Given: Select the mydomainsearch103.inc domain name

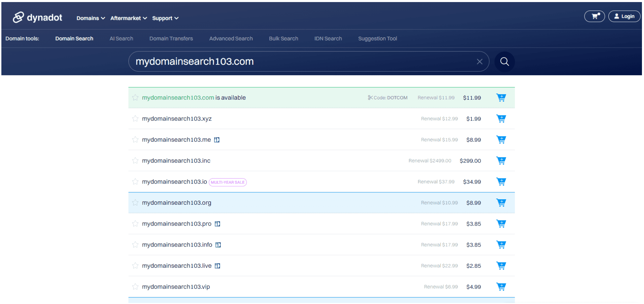Looking at the screenshot, I should [x=176, y=161].
